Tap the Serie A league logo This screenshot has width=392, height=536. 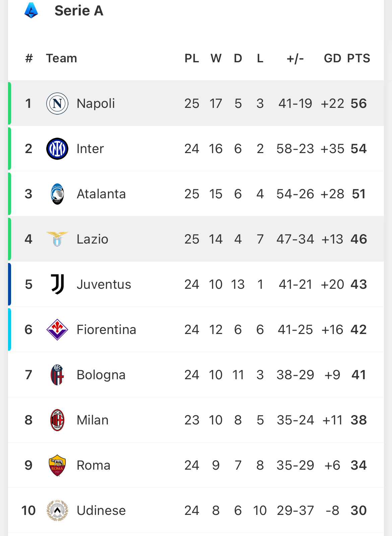point(31,10)
